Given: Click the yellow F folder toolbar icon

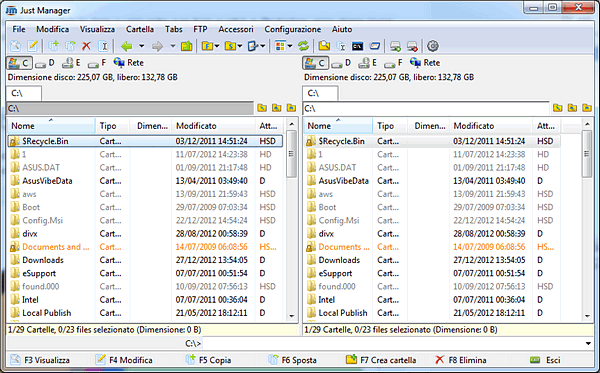Looking at the screenshot, I should tap(207, 46).
